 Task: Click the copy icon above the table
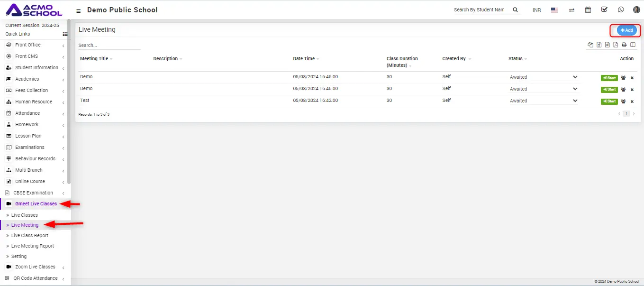click(590, 45)
